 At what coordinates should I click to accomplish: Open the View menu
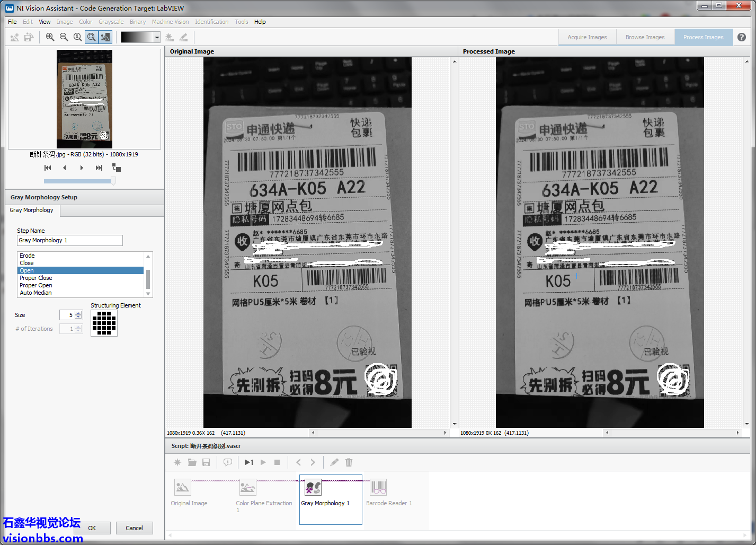(x=45, y=22)
